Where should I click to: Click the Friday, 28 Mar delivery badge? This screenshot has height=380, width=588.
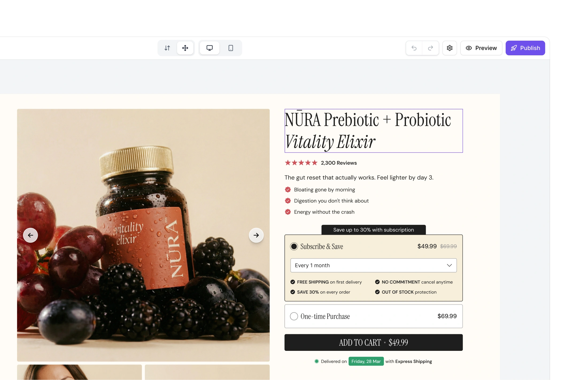[366, 361]
